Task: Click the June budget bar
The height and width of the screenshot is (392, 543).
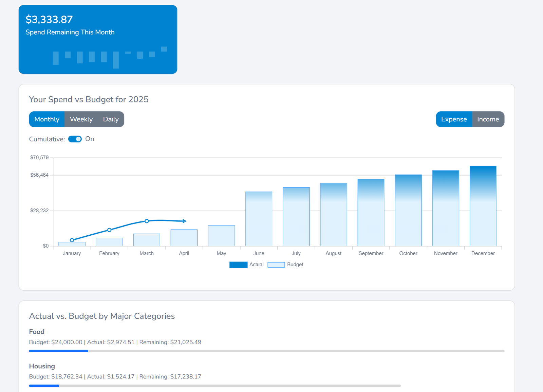Action: tap(259, 219)
